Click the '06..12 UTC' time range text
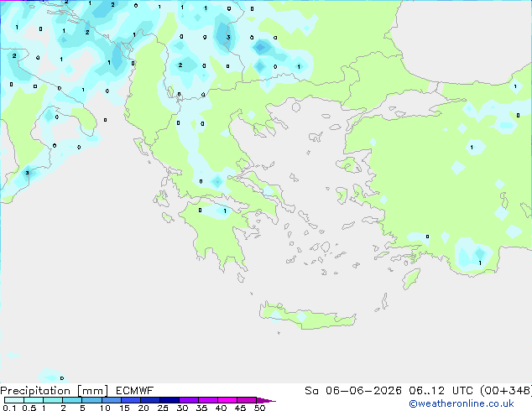 click(441, 391)
